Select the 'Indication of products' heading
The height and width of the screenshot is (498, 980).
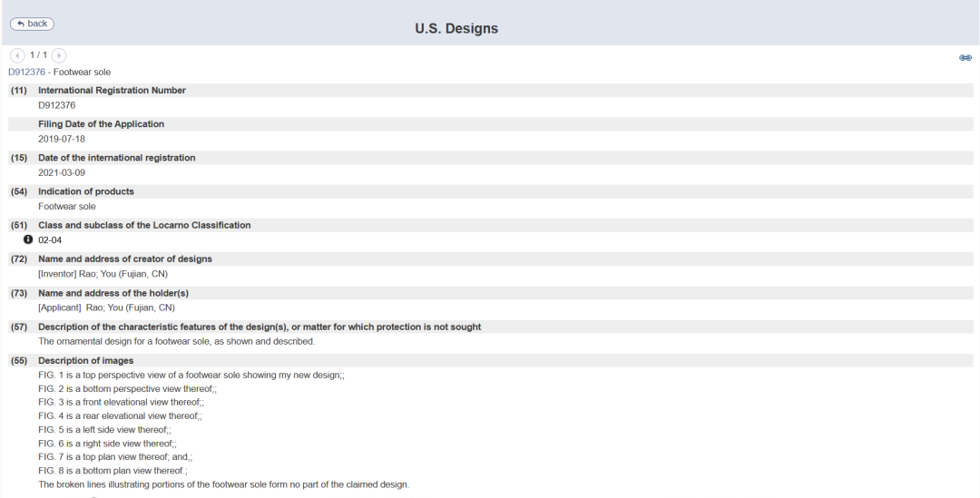point(86,191)
